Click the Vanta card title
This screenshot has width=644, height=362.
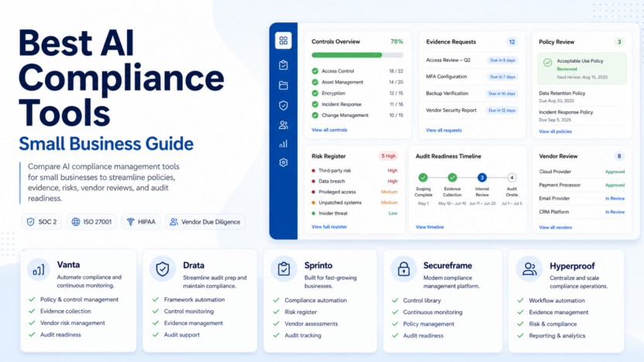point(68,265)
